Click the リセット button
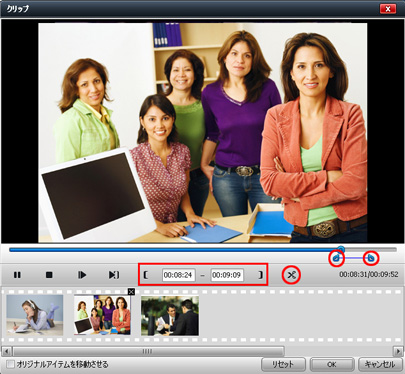Screen dimensions: 405x374 pos(283,364)
